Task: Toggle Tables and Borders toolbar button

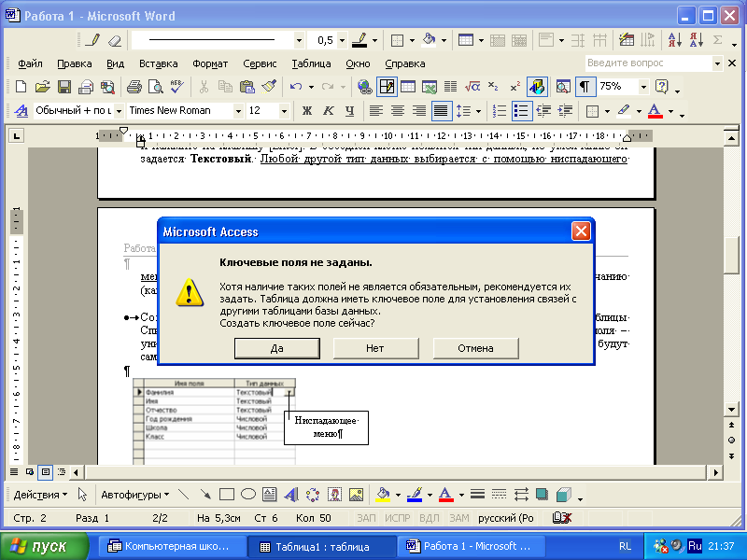Action: [x=387, y=87]
